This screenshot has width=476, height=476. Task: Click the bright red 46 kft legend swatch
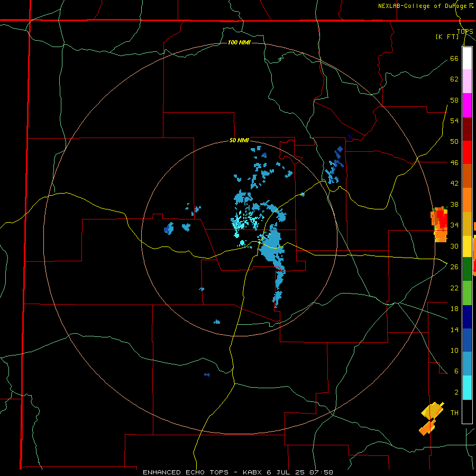point(467,152)
